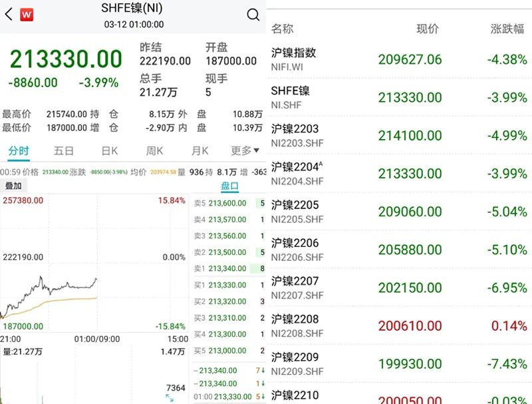532x404 pixels.
Task: Click the 209627.06 index price
Action: [410, 59]
